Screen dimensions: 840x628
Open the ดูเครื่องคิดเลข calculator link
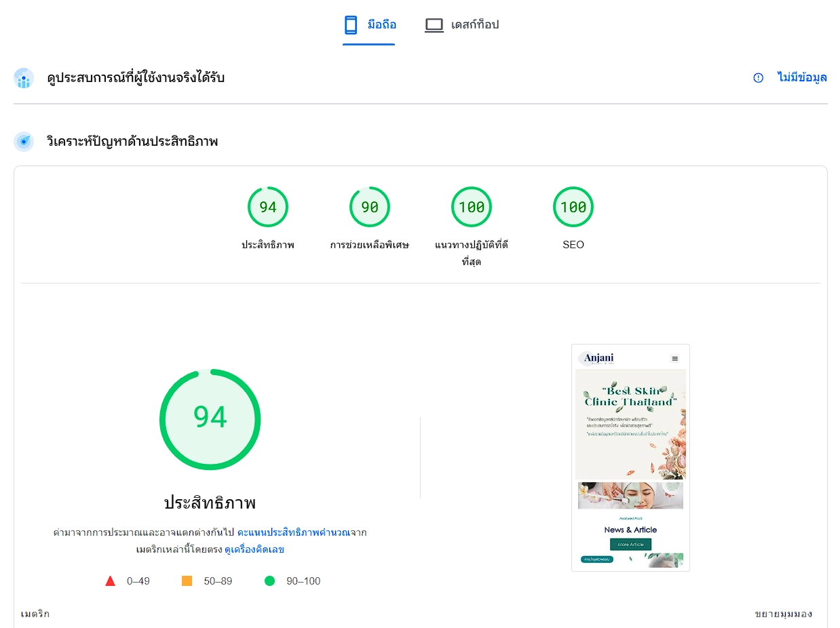tap(254, 550)
